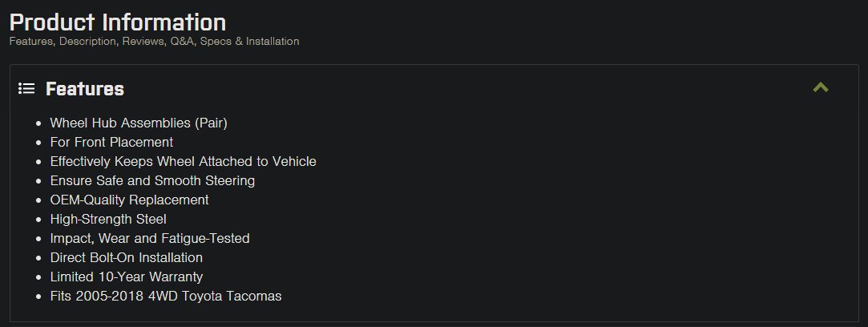The width and height of the screenshot is (868, 327).
Task: Collapse the Features section with green chevron
Action: click(x=821, y=87)
